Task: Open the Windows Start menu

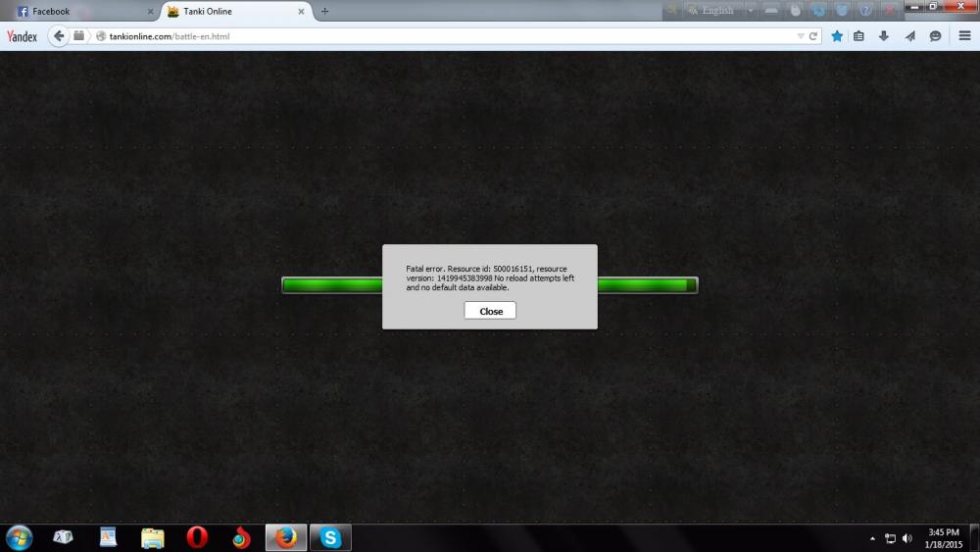Action: (x=19, y=537)
